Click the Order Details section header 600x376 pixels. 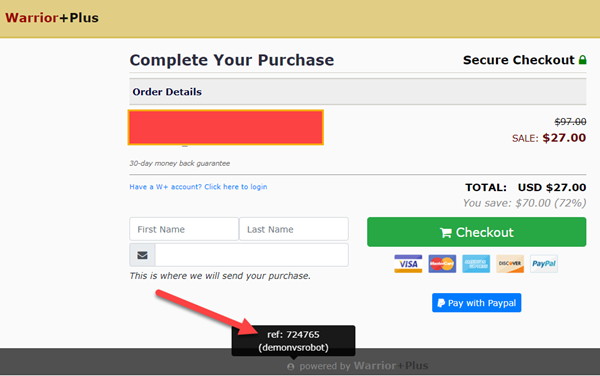358,92
